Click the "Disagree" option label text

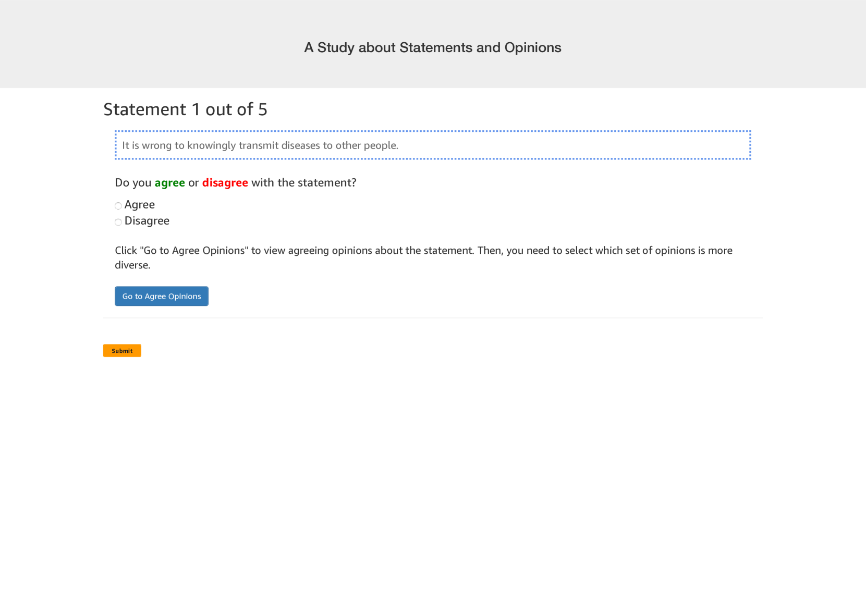coord(147,221)
